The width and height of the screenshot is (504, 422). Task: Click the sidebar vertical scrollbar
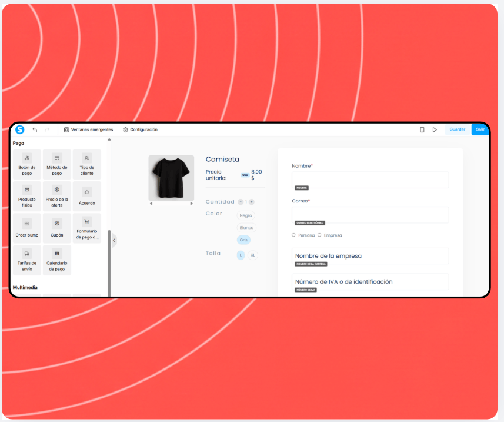(109, 263)
